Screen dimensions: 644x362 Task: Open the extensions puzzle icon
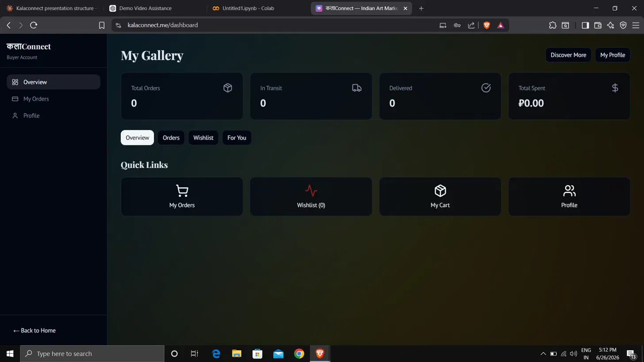click(x=552, y=25)
